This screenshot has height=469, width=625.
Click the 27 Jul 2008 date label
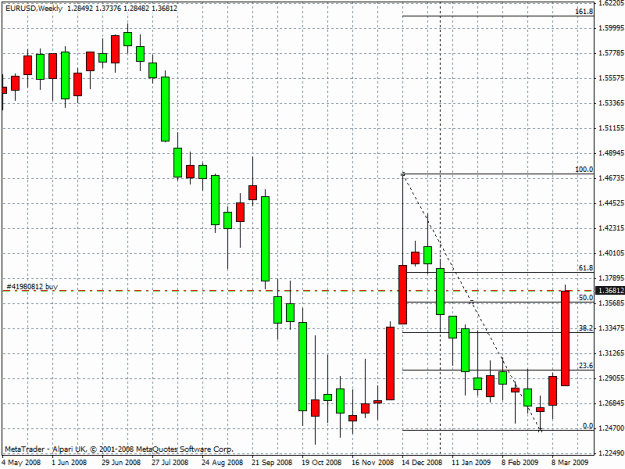tap(170, 462)
